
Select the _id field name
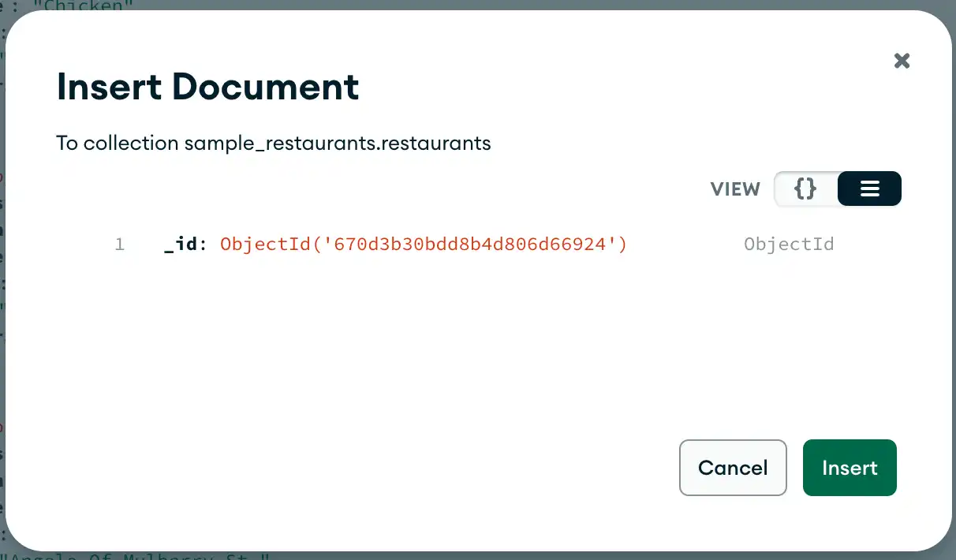click(x=181, y=244)
